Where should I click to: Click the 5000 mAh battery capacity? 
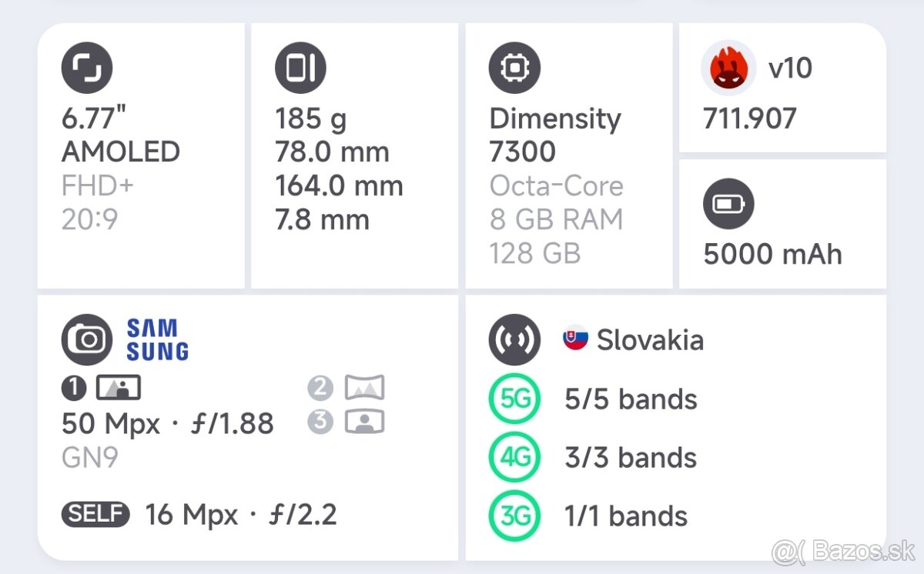pos(772,255)
